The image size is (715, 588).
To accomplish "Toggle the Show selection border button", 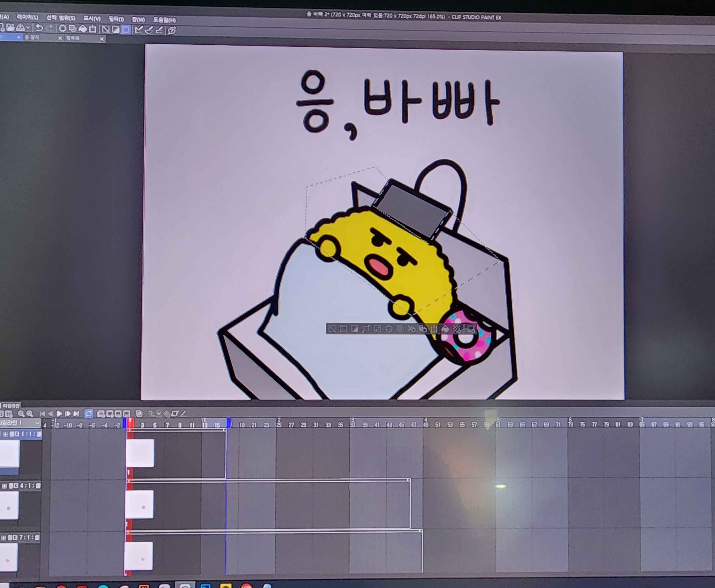I will coord(126,30).
